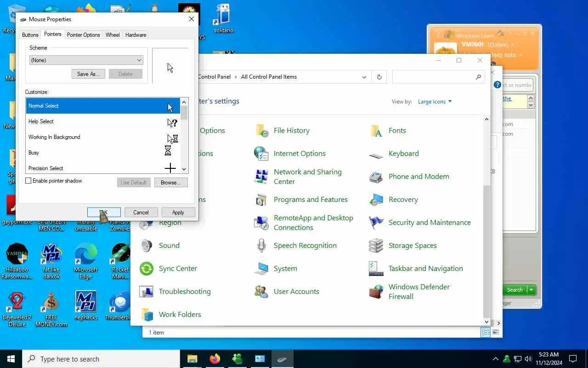Screen dimensions: 588x368
Task: Switch to large icons view button
Action: pyautogui.click(x=496, y=333)
